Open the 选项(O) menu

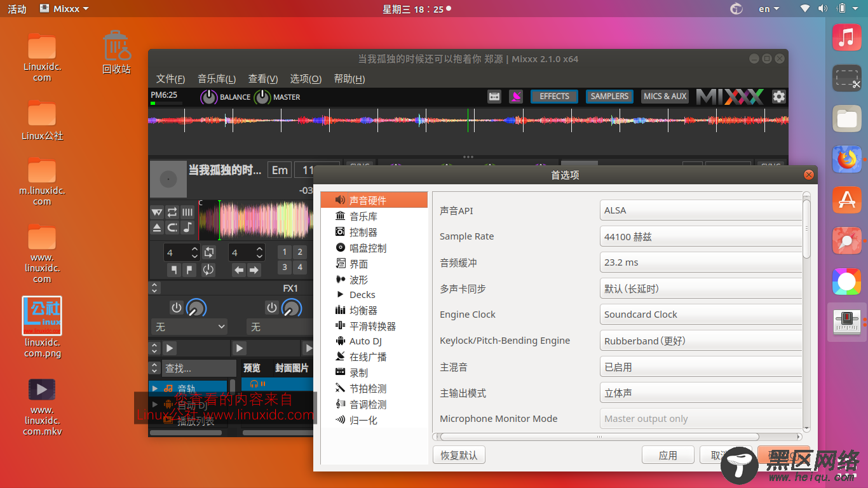point(306,79)
